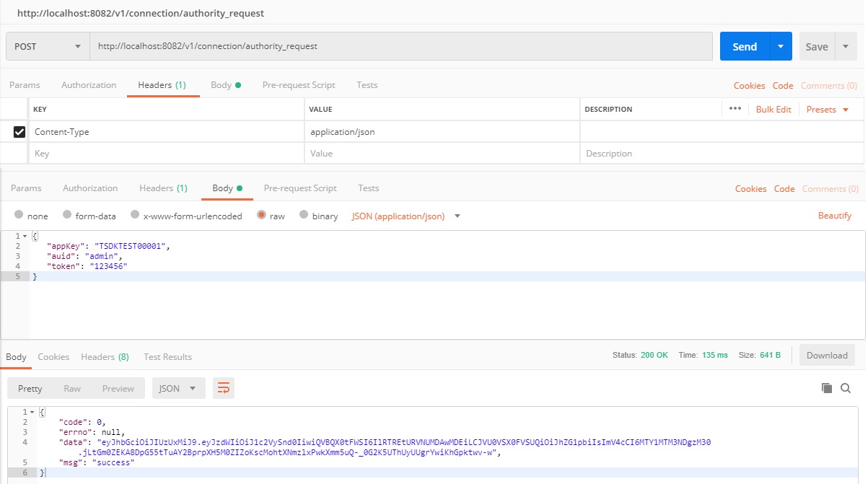Screen dimensions: 868x484
Task: Open the POST method dropdown
Action: (48, 46)
